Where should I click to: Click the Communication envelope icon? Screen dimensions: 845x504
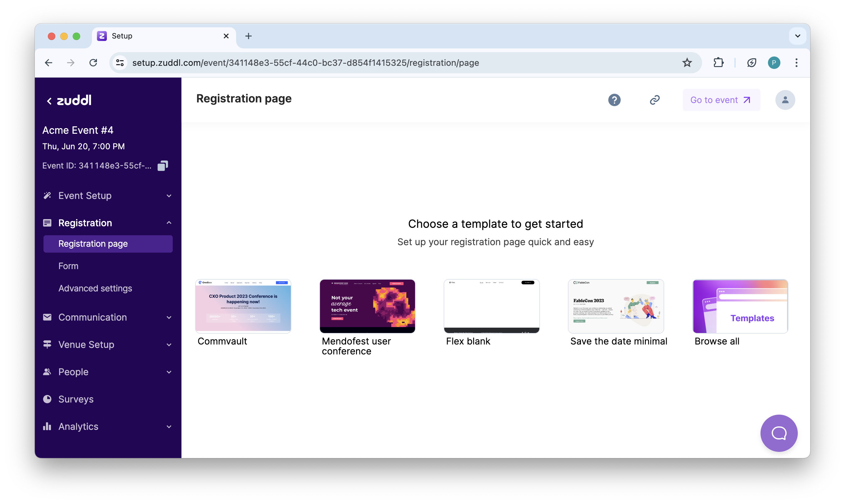[47, 317]
